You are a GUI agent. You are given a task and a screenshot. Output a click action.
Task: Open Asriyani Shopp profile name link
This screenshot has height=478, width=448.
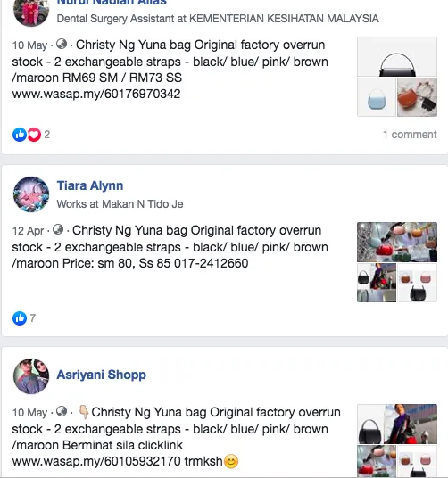(x=101, y=375)
